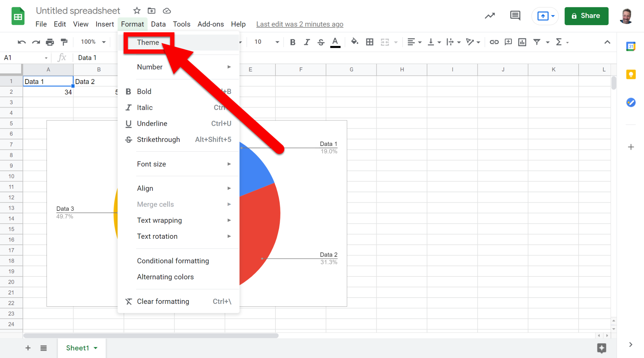Click the text color underlined A
Viewport: 644px width, 358px height.
pos(335,42)
